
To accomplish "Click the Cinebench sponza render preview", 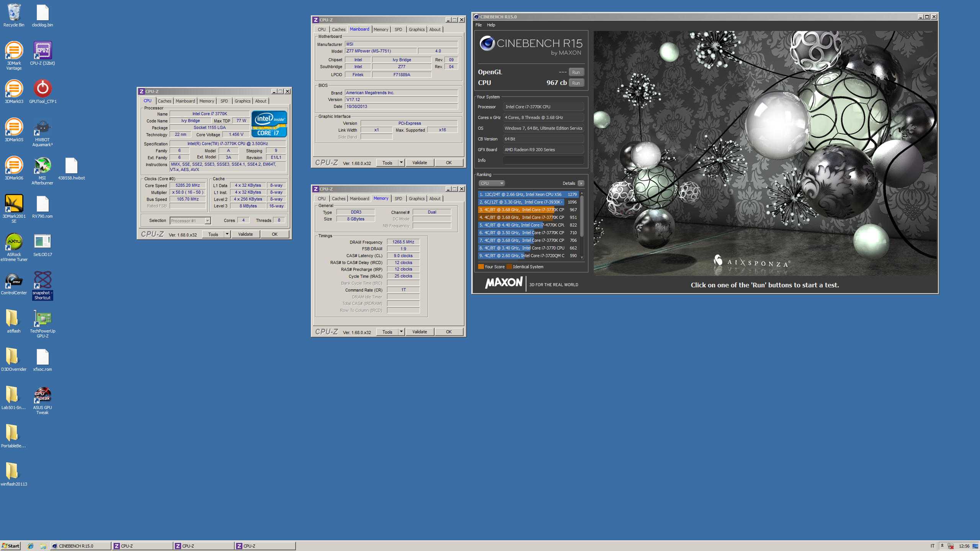I will click(x=765, y=153).
